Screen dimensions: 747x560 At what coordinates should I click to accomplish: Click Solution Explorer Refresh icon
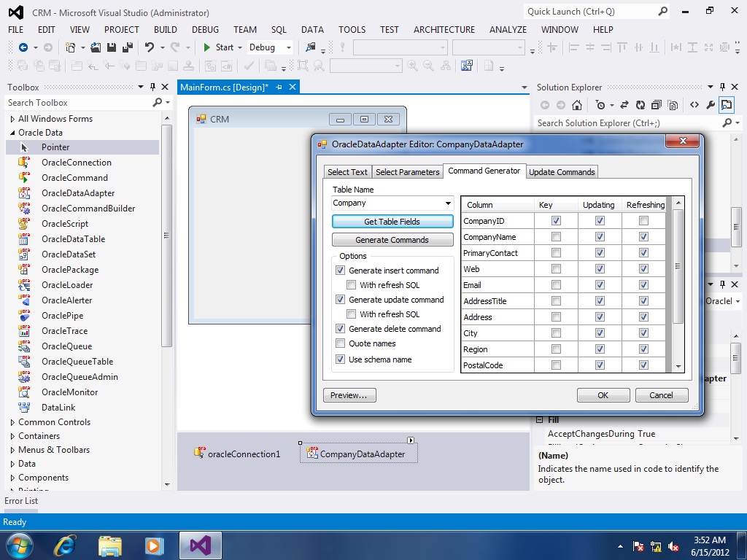pyautogui.click(x=640, y=105)
